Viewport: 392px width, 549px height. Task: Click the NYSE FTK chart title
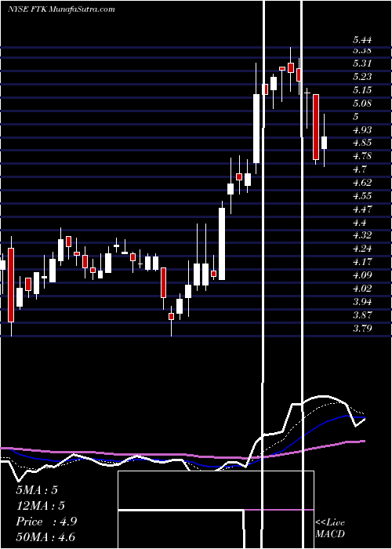(x=62, y=9)
